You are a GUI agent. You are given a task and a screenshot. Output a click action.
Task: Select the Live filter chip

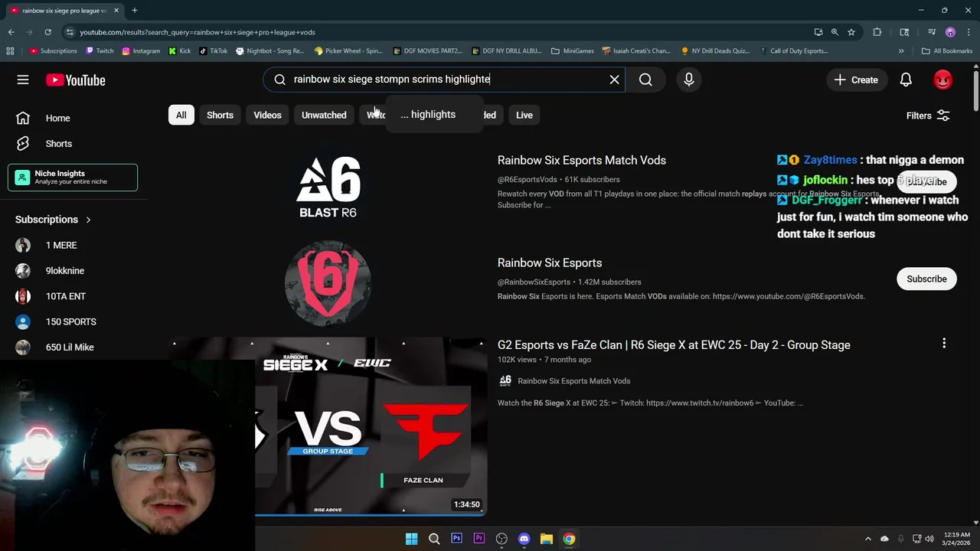point(524,115)
